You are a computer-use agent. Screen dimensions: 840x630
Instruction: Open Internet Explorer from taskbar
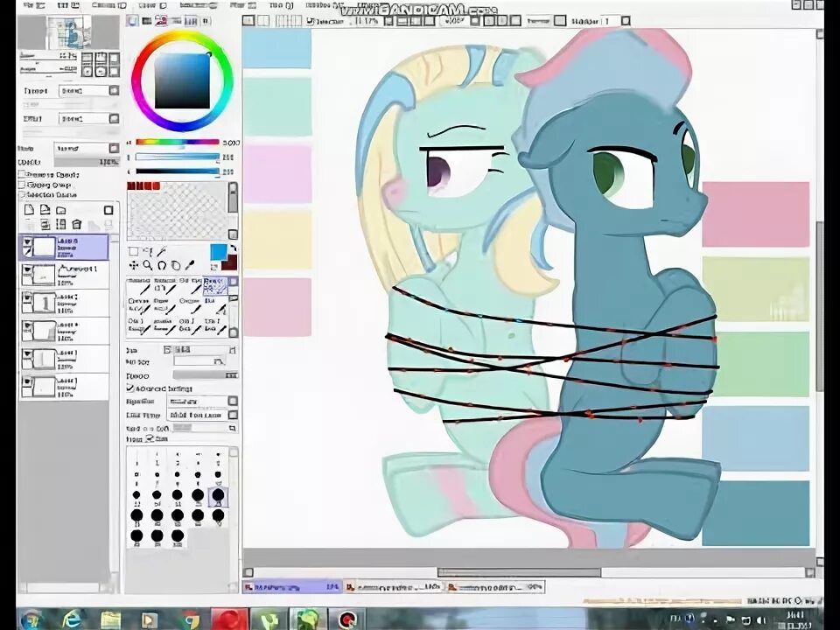click(x=73, y=619)
